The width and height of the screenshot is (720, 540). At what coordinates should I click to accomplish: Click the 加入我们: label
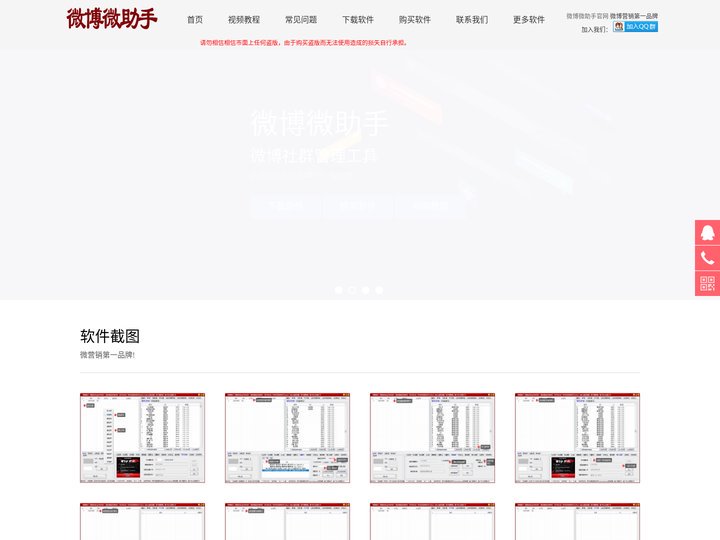click(x=595, y=29)
